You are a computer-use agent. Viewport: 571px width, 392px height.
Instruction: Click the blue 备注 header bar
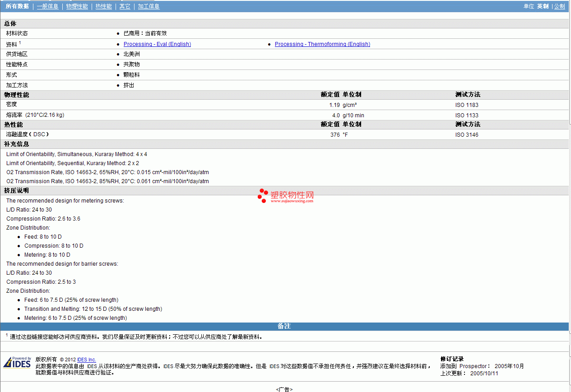point(284,326)
